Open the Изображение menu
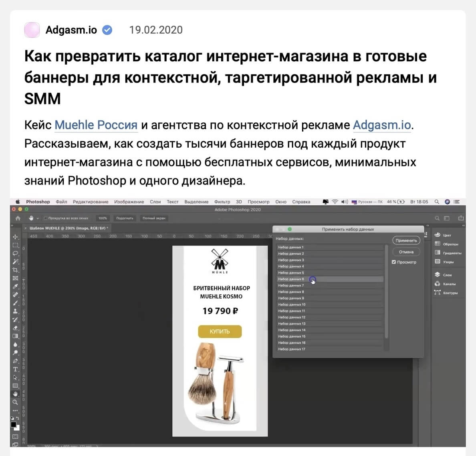Viewport: 476px width, 456px height. click(129, 202)
